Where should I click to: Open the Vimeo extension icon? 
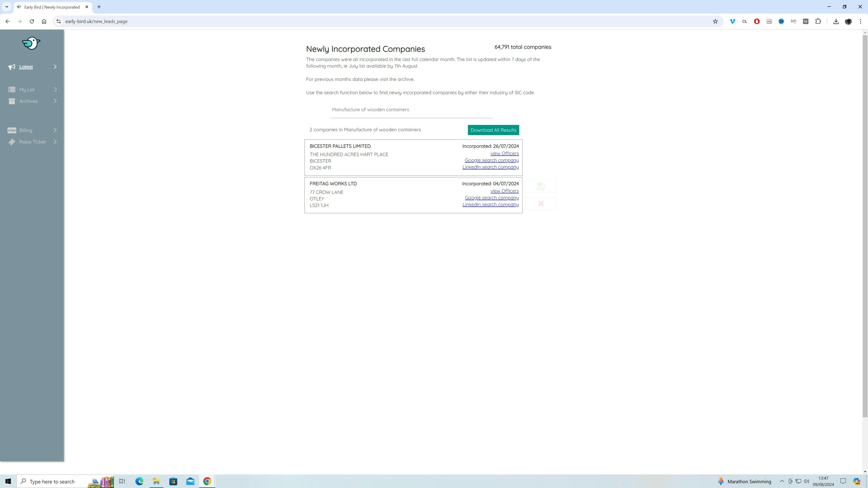pos(732,21)
